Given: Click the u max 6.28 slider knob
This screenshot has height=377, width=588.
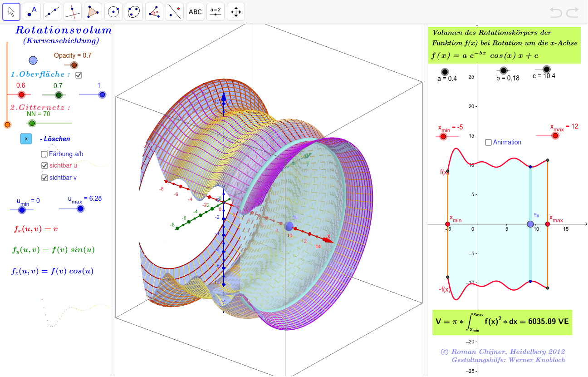Looking at the screenshot, I should click(80, 208).
